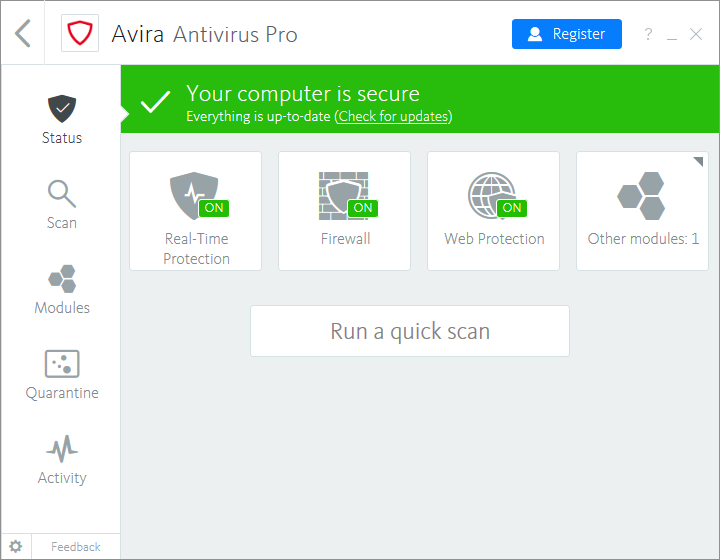Toggle the Real-Time Protection ON badge

click(x=213, y=208)
